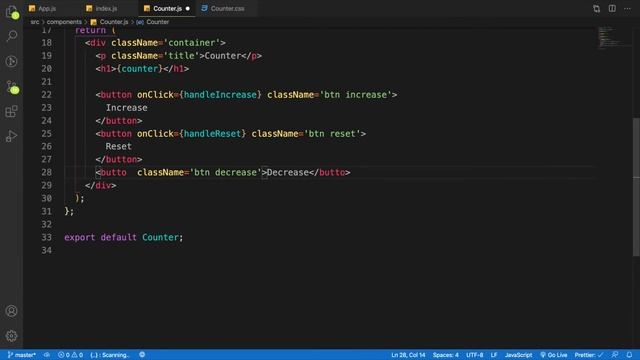Click handleIncrease in line 22
The image size is (640, 360).
(220, 95)
